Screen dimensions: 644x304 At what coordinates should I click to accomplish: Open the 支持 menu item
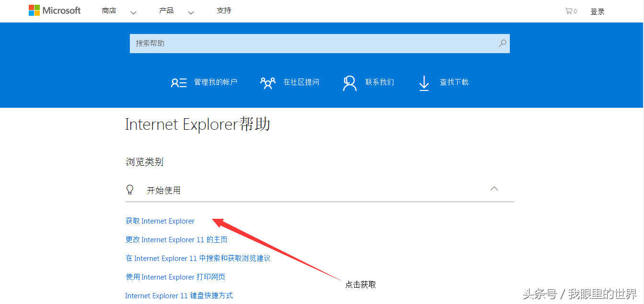pos(224,11)
